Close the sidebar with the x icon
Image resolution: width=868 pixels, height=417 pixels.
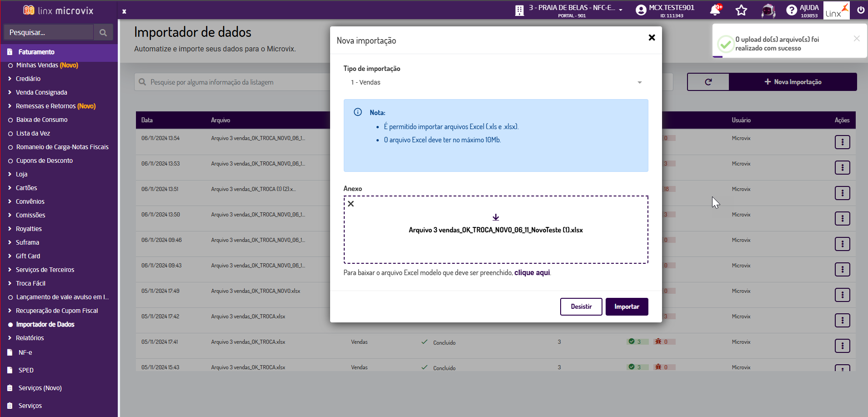click(x=124, y=11)
